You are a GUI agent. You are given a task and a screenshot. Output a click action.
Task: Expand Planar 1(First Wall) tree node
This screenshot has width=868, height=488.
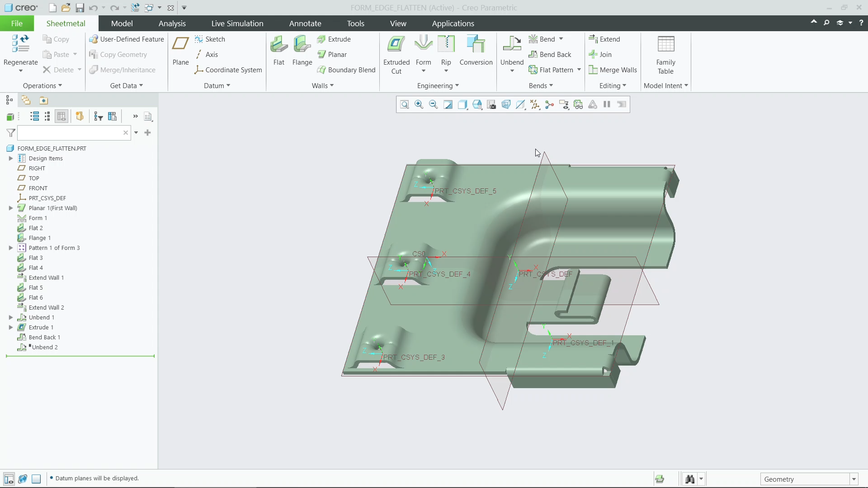point(11,208)
